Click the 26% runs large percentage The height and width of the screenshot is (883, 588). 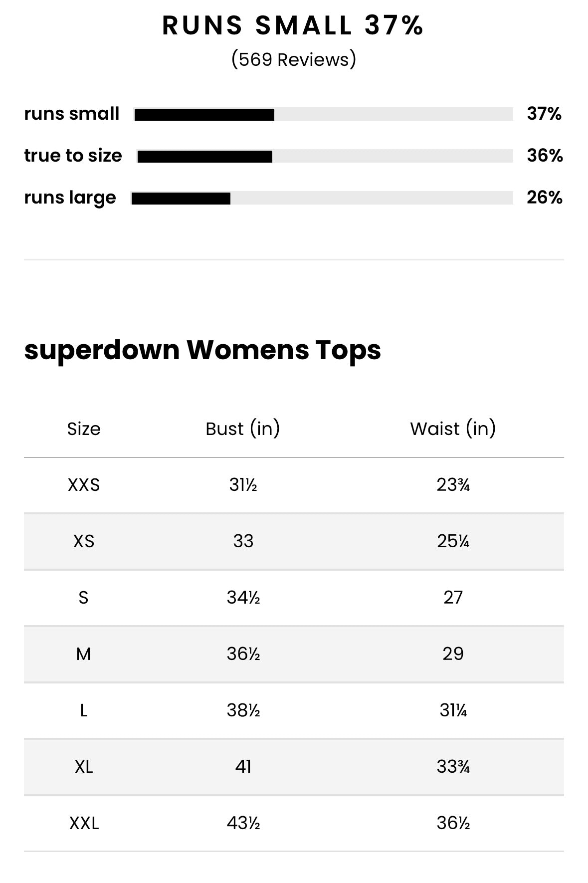click(545, 198)
